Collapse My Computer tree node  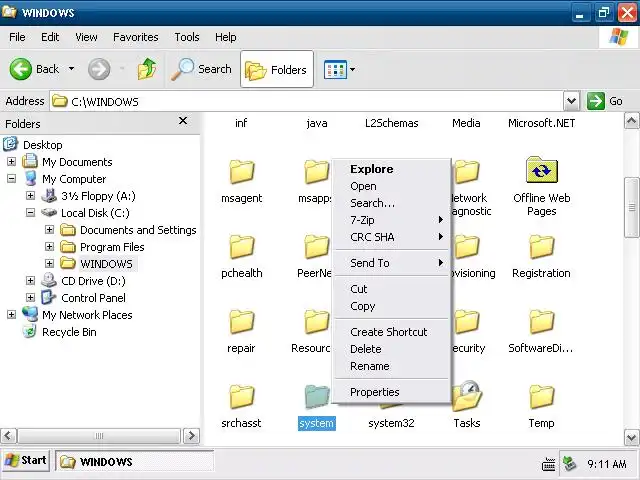11,179
